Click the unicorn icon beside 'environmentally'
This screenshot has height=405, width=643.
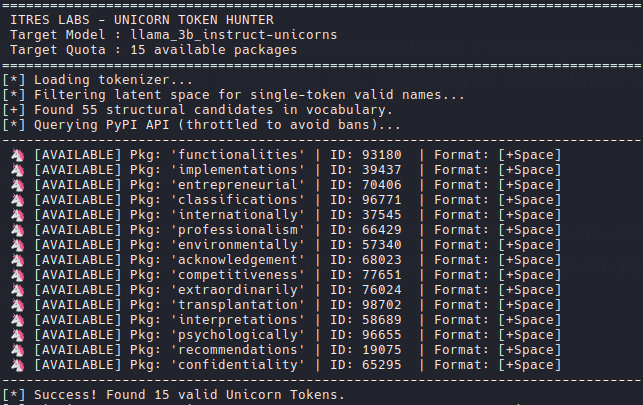(x=17, y=245)
